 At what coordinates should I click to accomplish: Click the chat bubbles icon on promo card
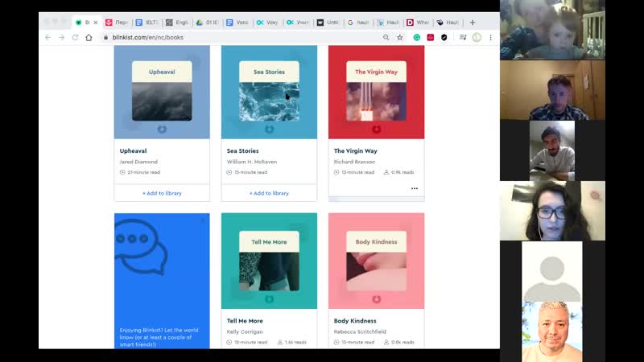point(142,246)
